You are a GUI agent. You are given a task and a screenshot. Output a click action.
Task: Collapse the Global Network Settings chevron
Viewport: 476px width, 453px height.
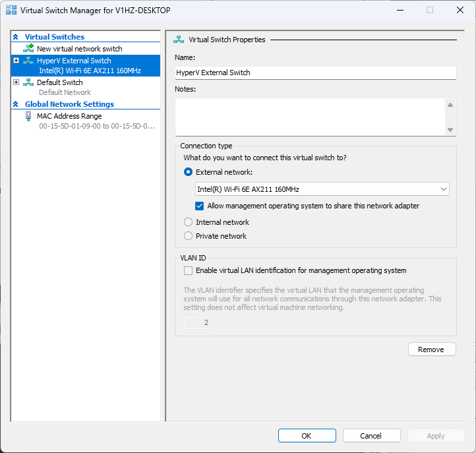(16, 104)
